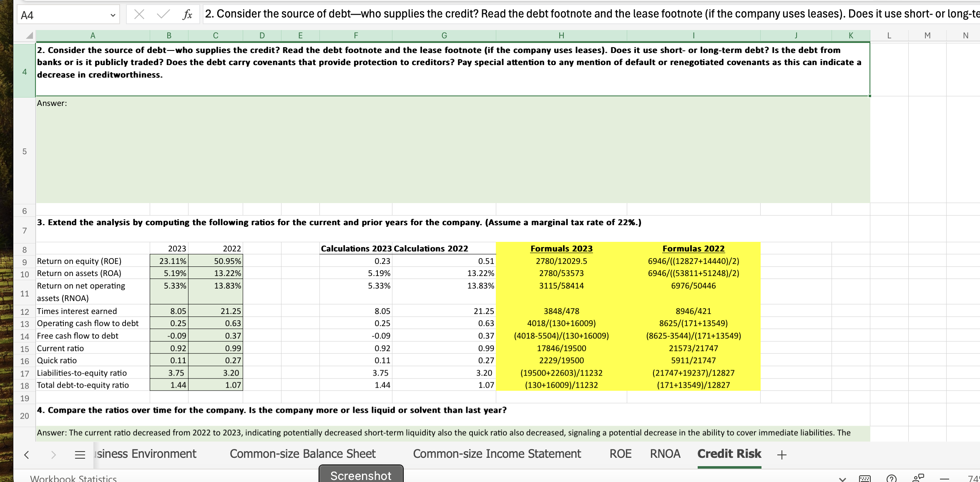
Task: Click the keyboard shortcuts icon in status bar
Action: click(x=864, y=478)
